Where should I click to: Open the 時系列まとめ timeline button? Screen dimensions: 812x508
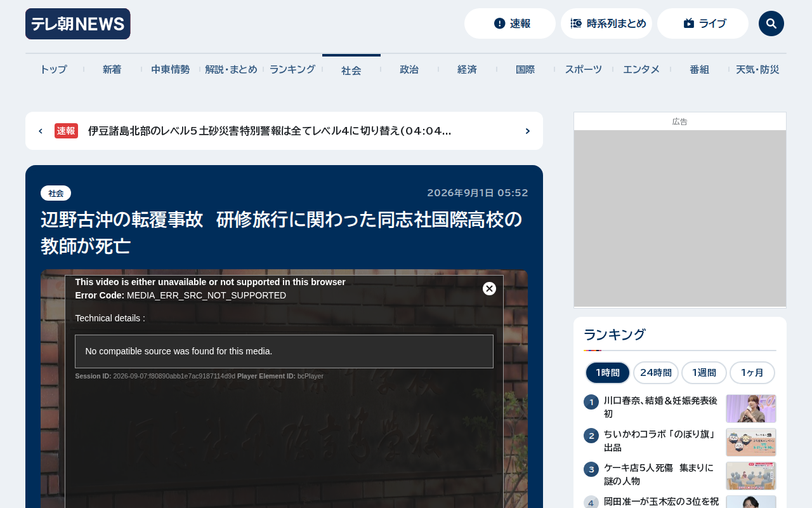(x=606, y=23)
